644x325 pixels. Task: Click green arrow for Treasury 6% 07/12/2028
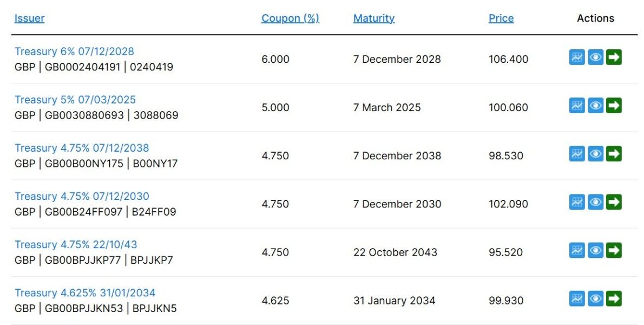614,57
